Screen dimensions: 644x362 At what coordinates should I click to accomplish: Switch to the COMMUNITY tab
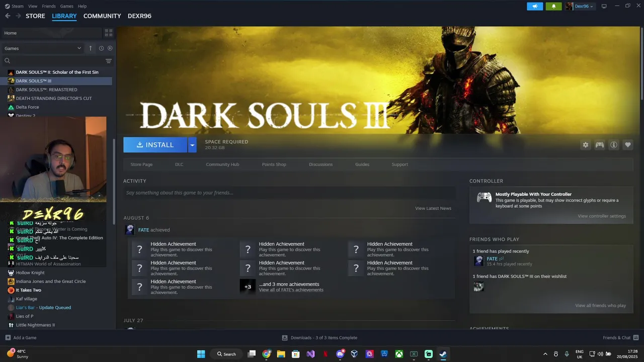(x=102, y=16)
